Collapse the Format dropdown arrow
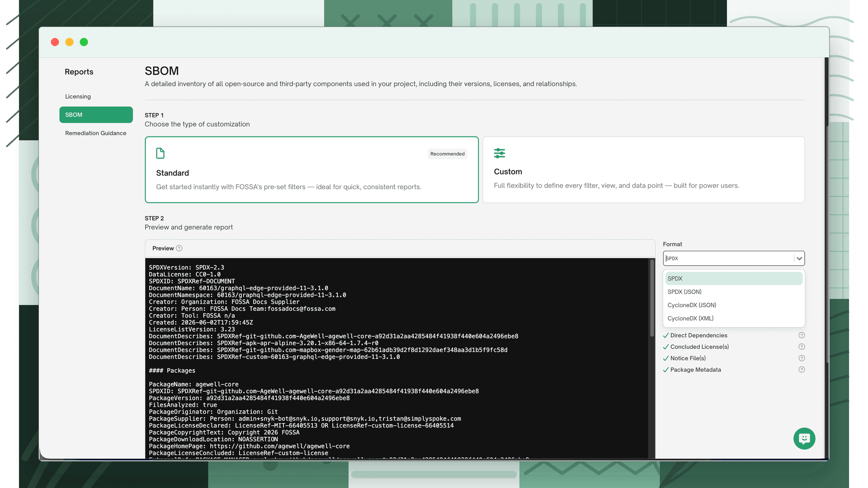868x488 pixels. tap(799, 258)
